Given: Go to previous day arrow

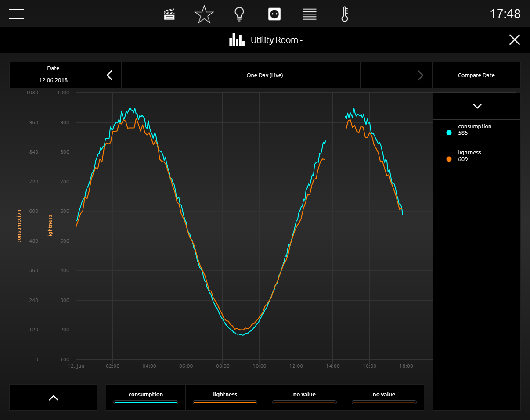Looking at the screenshot, I should (109, 75).
